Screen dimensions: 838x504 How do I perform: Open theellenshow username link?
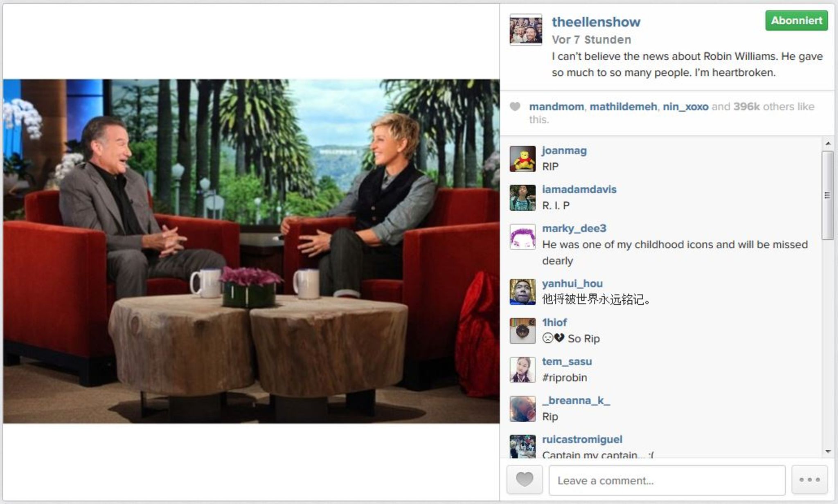coord(596,22)
